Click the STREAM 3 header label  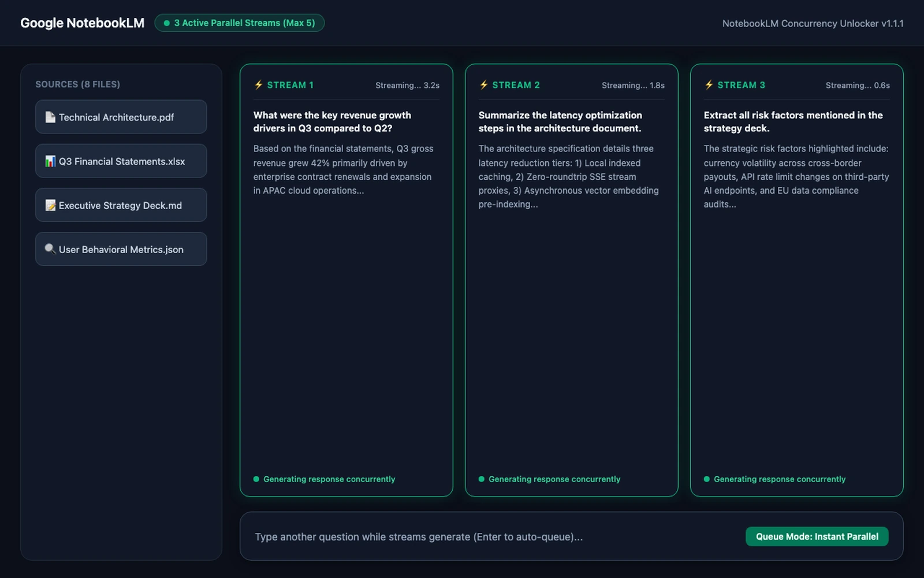point(742,85)
